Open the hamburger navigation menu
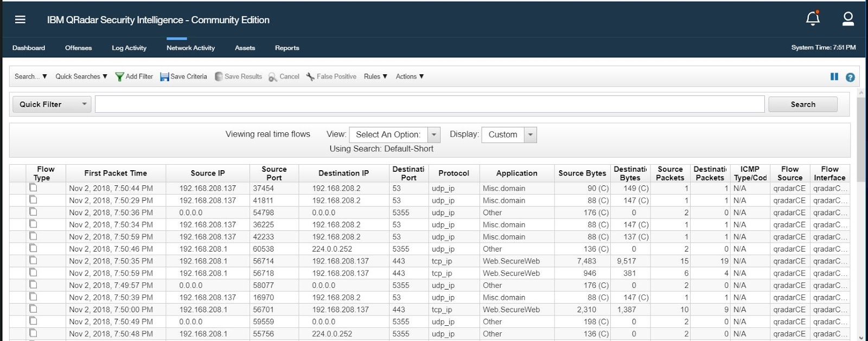 [20, 20]
